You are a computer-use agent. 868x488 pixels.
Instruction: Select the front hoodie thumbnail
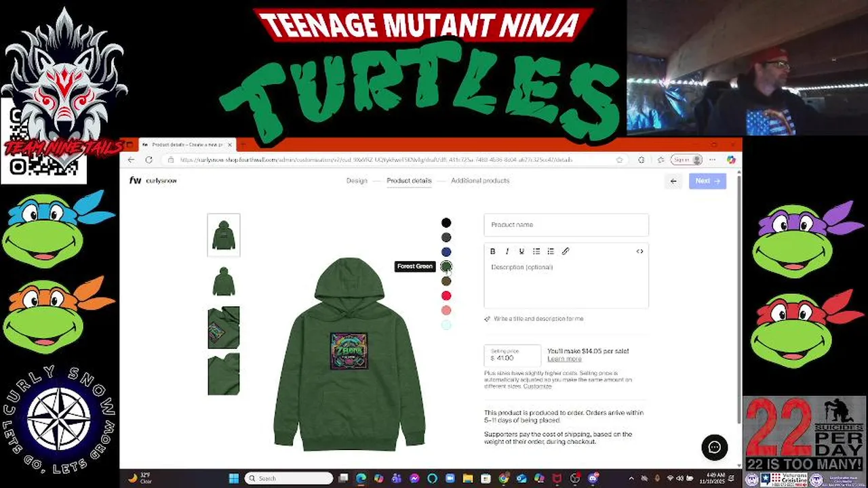224,235
